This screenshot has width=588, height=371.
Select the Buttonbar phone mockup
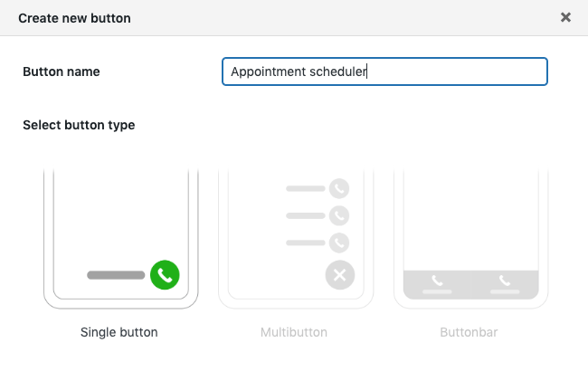469,237
